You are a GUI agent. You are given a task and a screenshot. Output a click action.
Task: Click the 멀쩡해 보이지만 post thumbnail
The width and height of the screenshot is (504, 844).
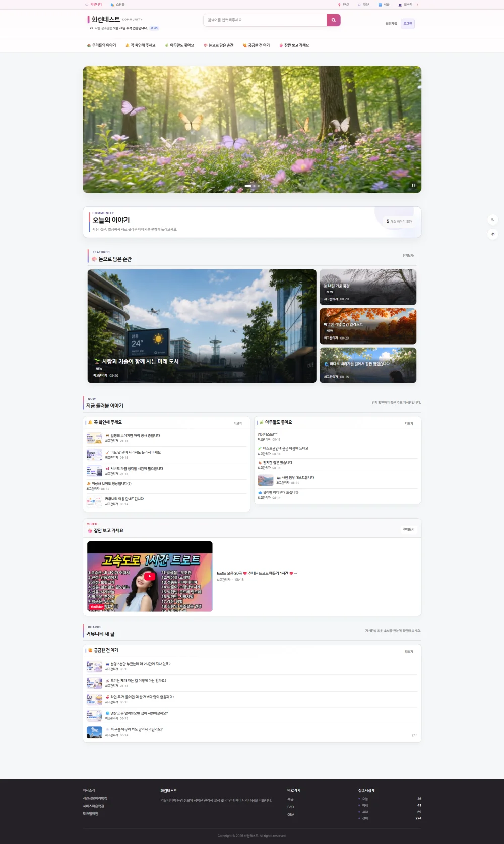pos(94,438)
